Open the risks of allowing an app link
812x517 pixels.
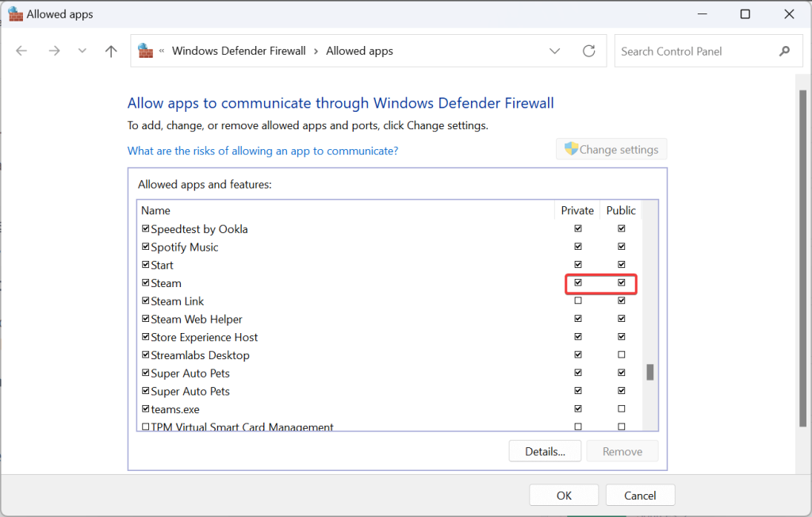coord(262,151)
